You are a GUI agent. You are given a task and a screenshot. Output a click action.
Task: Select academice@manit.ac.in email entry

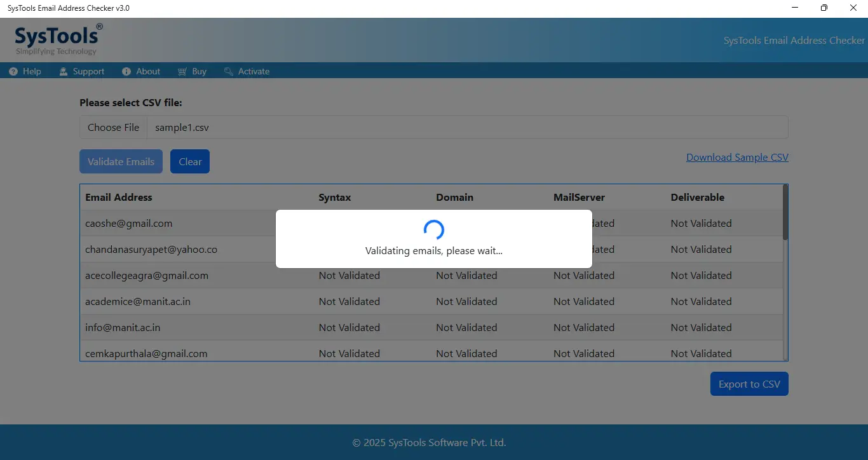tap(138, 302)
